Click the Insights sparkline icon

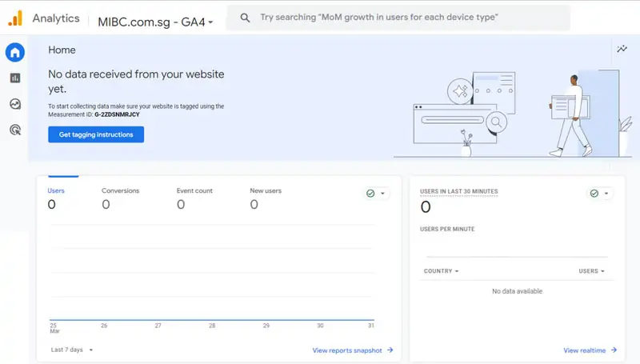click(x=622, y=50)
